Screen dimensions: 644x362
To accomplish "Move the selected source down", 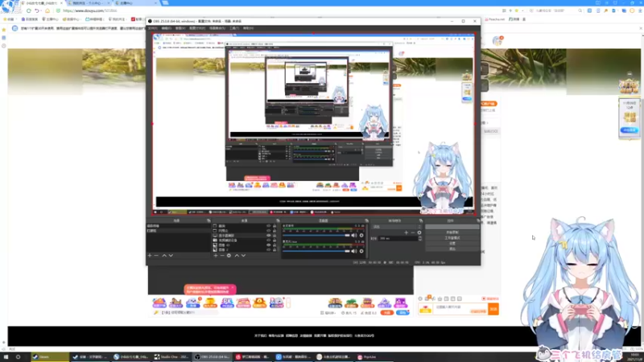I will click(243, 256).
